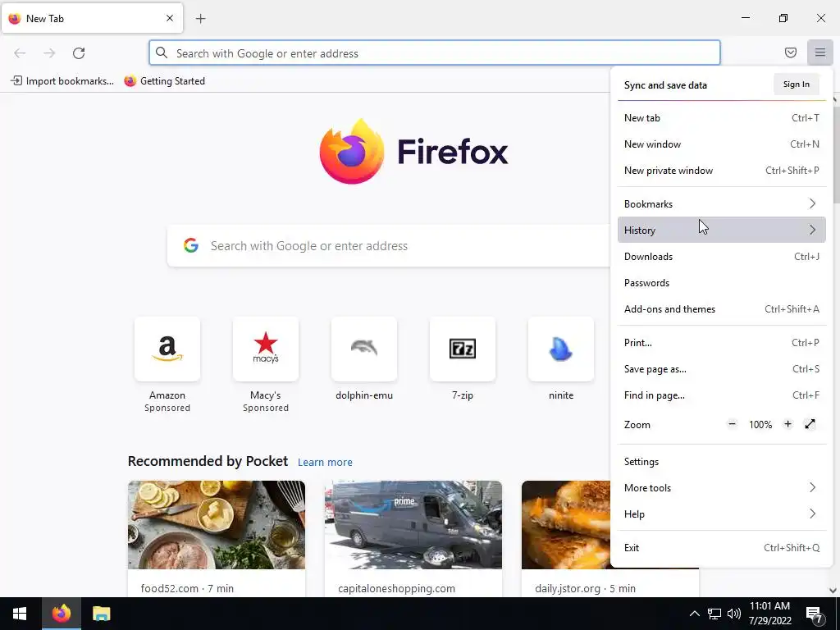Open the daily.jstor.org story thumbnail
Viewport: 840px width, 630px height.
click(566, 525)
